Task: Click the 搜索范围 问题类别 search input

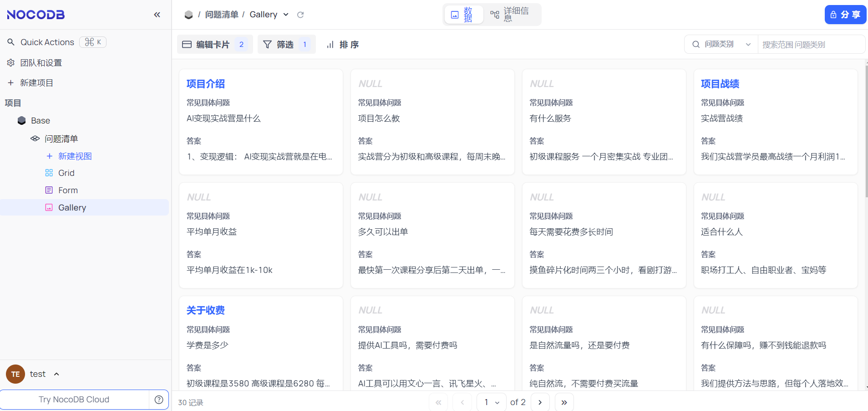Action: (x=811, y=45)
